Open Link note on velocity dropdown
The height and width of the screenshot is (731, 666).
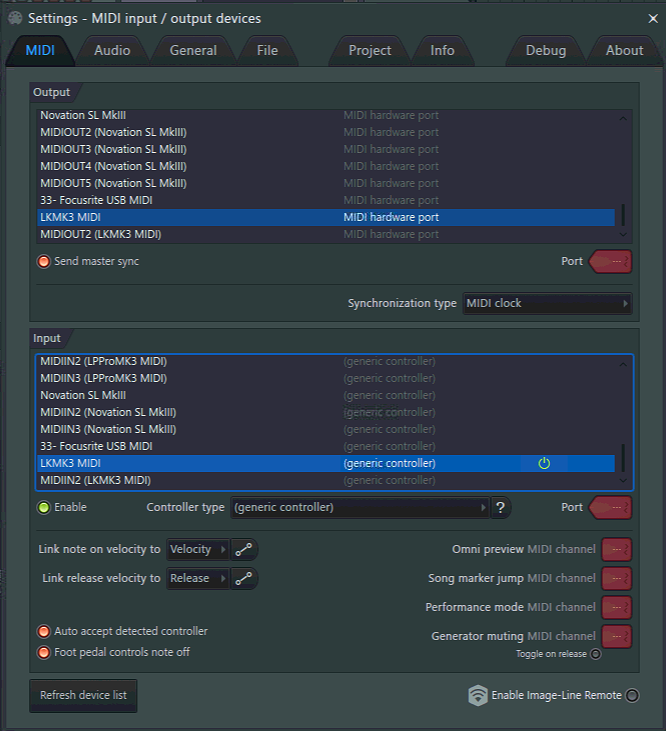click(x=198, y=550)
